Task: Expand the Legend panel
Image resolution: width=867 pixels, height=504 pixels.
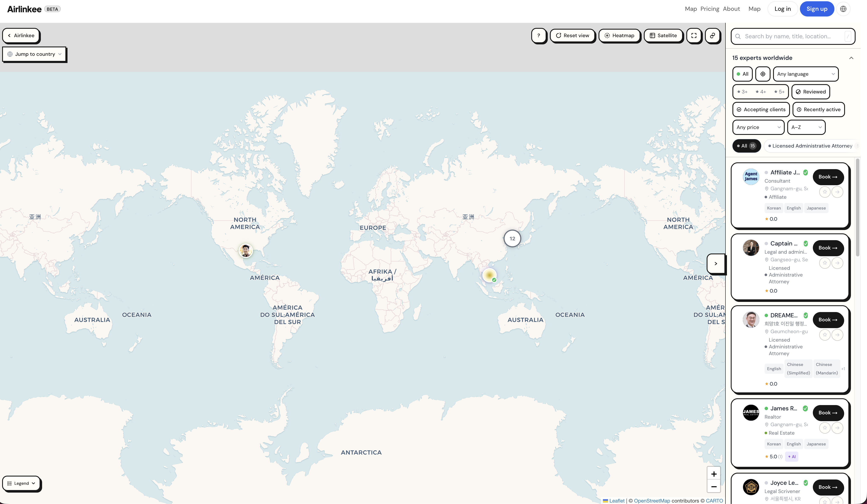Action: coord(21,483)
